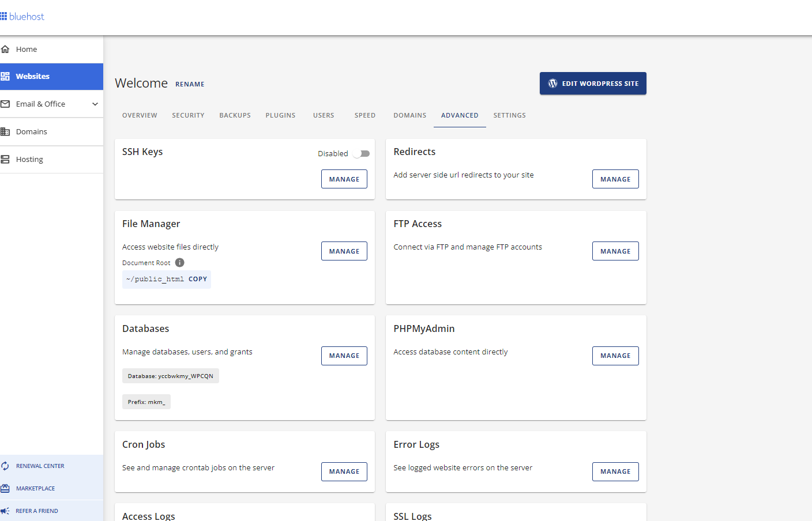Click the Edit WordPress Site button
Screen dimensions: 812x521
[593, 83]
